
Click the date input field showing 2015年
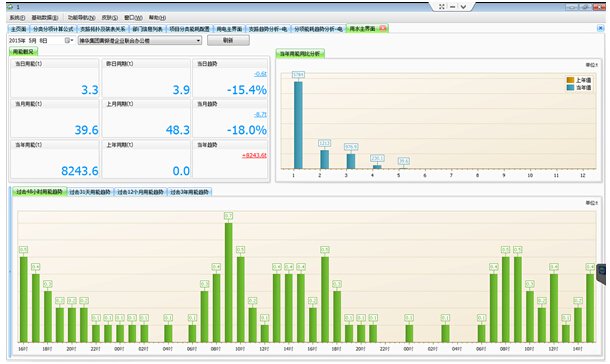click(x=36, y=40)
